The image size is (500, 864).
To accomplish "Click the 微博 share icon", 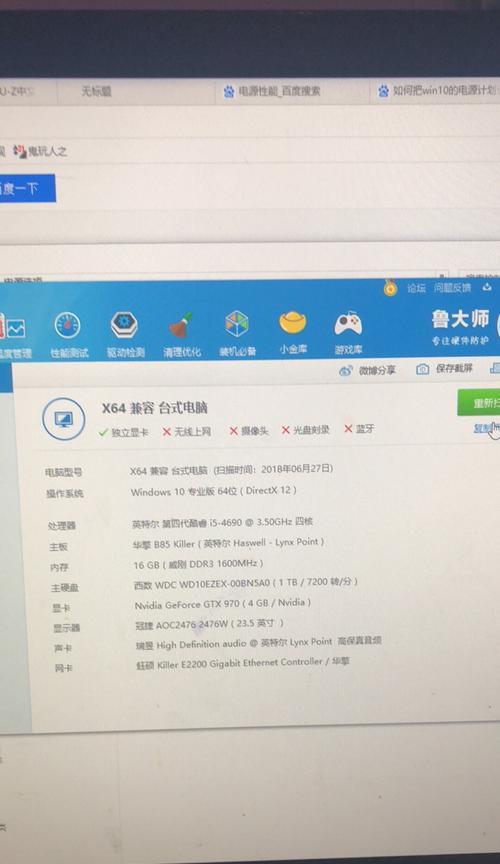I will coord(346,371).
